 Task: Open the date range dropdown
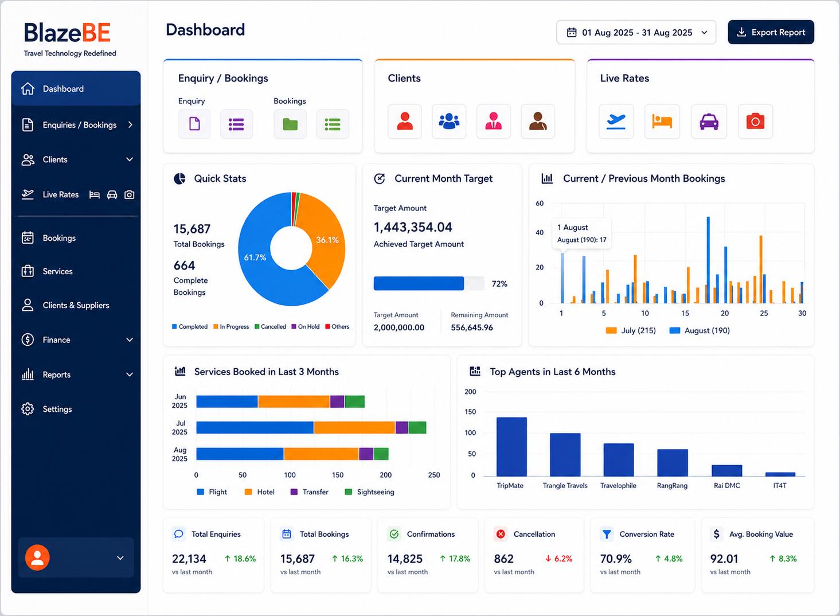point(636,32)
